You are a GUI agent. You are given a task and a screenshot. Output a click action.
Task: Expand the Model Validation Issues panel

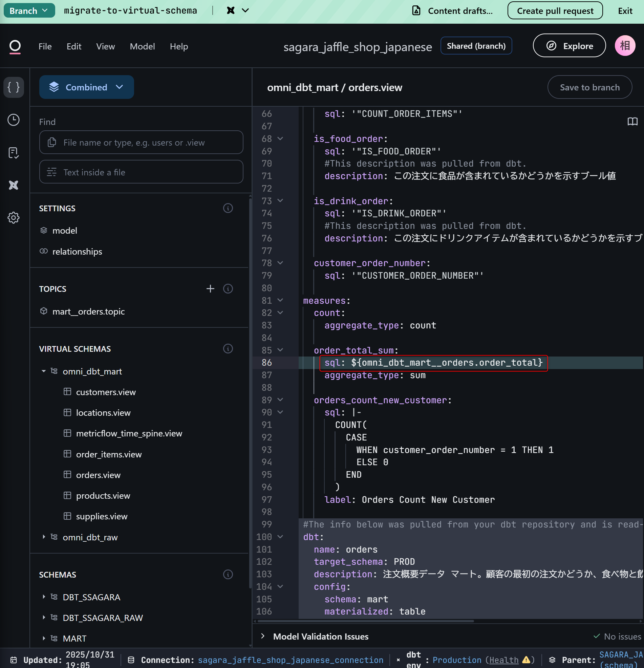point(263,636)
